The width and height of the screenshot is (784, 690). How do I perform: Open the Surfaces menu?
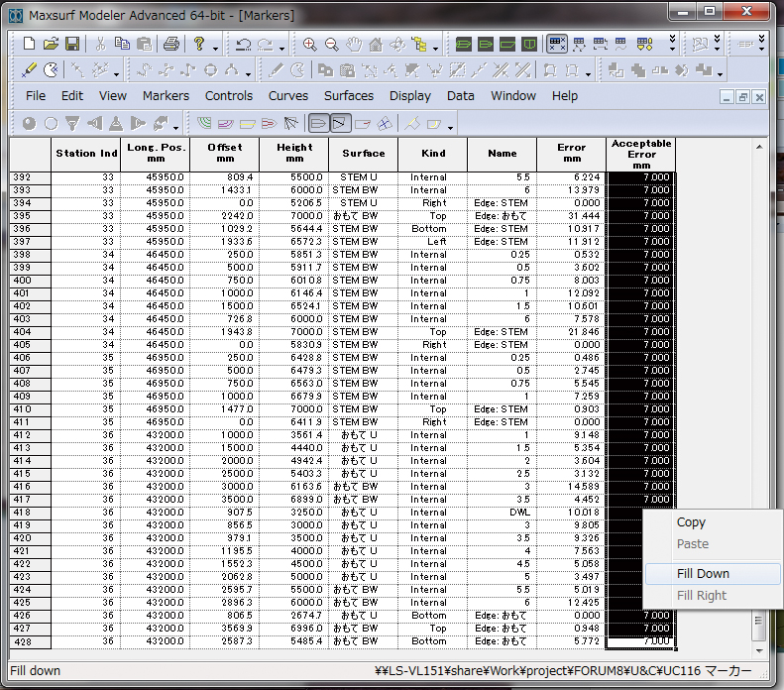click(349, 95)
